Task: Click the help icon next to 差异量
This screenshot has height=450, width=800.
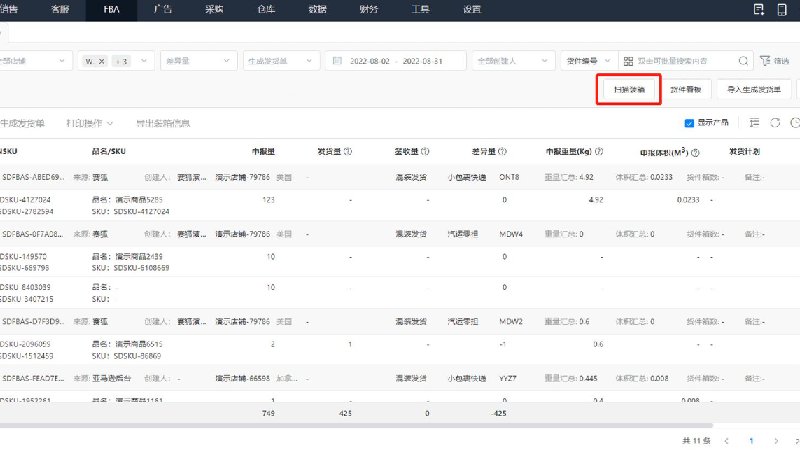Action: point(502,152)
